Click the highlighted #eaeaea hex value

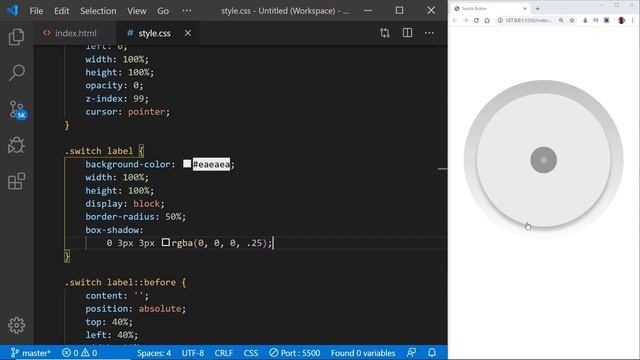pyautogui.click(x=211, y=164)
